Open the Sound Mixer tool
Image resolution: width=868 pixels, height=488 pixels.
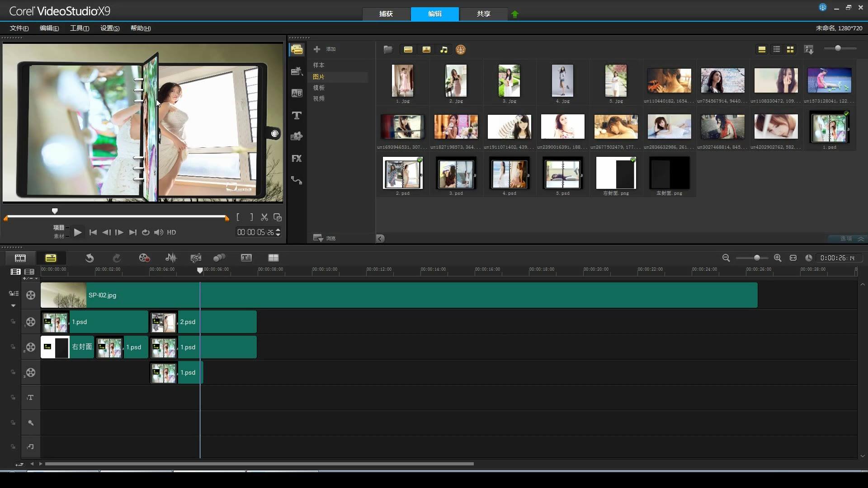click(x=171, y=258)
